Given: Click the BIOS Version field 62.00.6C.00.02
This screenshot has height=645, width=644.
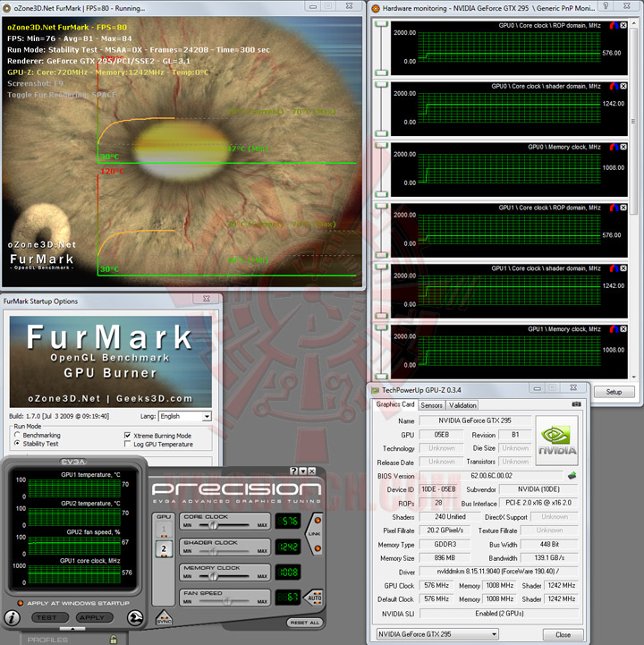Looking at the screenshot, I should pyautogui.click(x=491, y=476).
